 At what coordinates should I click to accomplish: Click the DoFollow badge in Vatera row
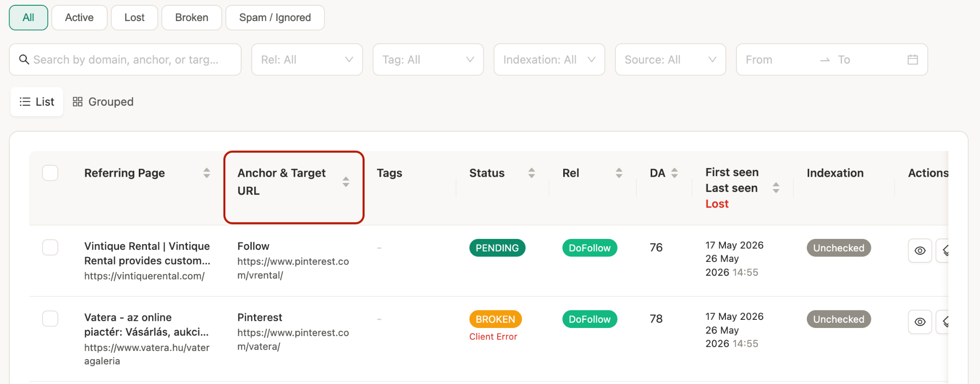(x=590, y=319)
